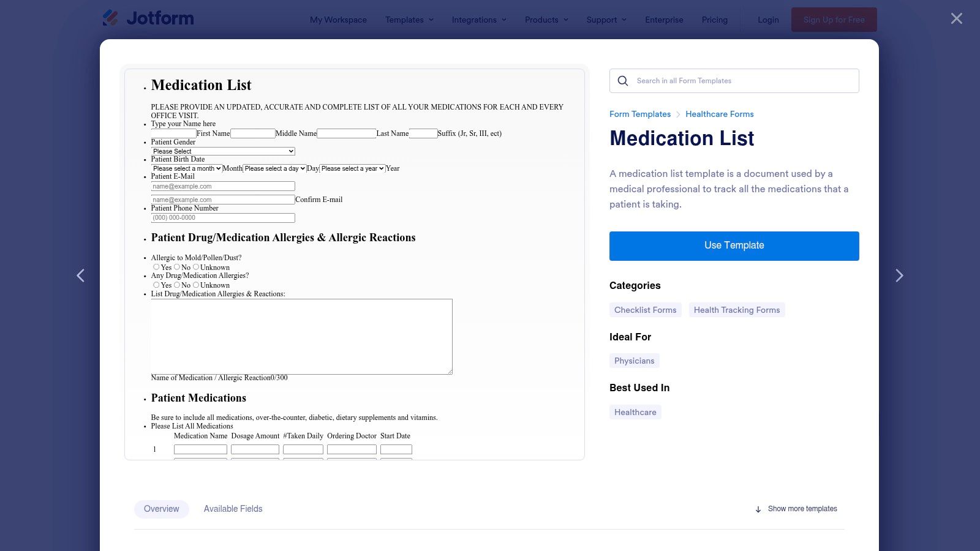Image resolution: width=980 pixels, height=551 pixels.
Task: Click the search magnifier icon in the template search
Action: [x=622, y=80]
